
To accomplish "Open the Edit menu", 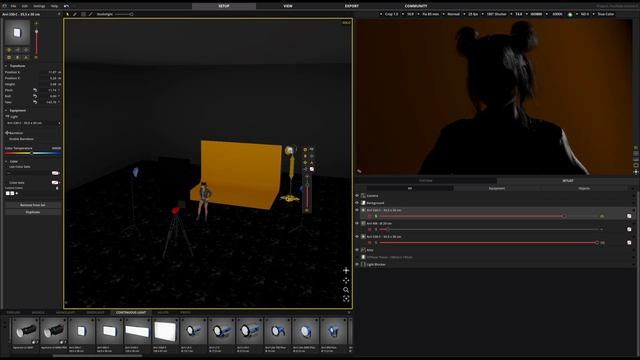I will [x=24, y=6].
